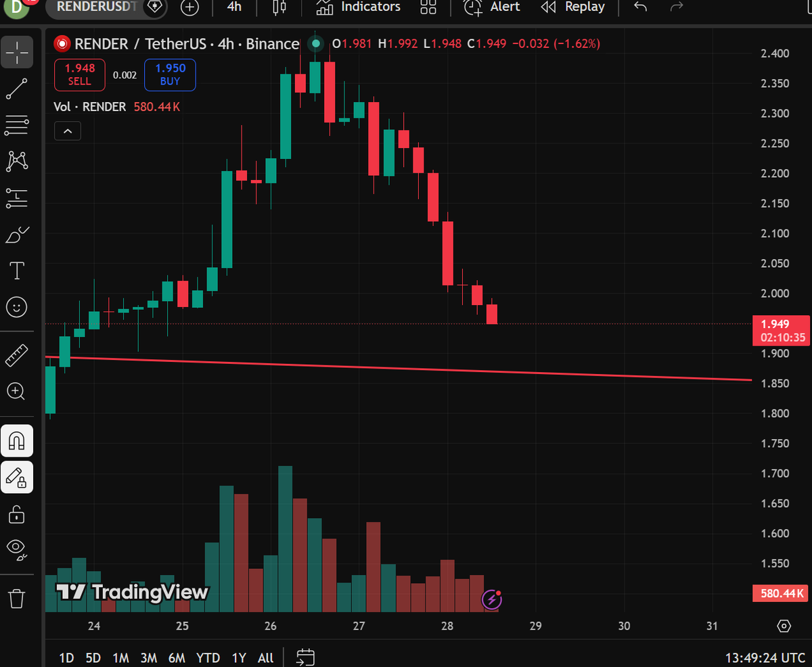This screenshot has width=812, height=667.
Task: Click the Vol · RENDER indicator label
Action: point(90,107)
